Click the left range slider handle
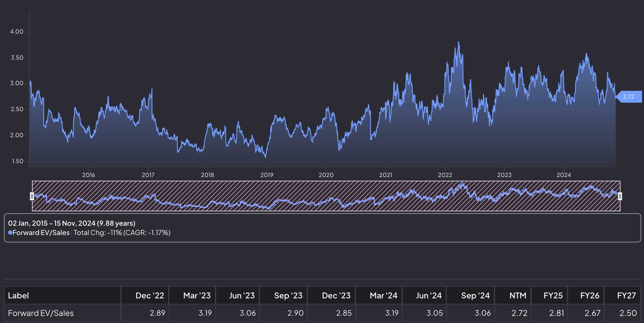Image resolution: width=644 pixels, height=323 pixels. [x=32, y=196]
